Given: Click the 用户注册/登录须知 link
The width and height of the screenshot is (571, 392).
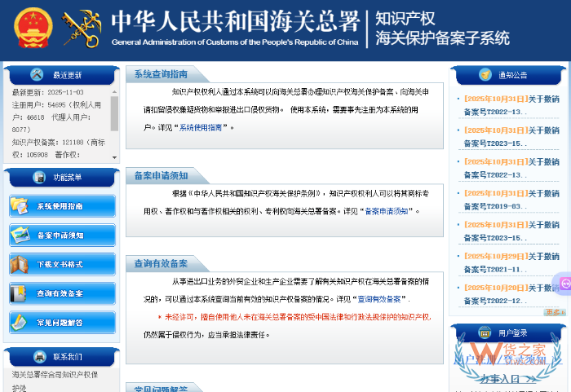Looking at the screenshot, I should [x=500, y=360].
